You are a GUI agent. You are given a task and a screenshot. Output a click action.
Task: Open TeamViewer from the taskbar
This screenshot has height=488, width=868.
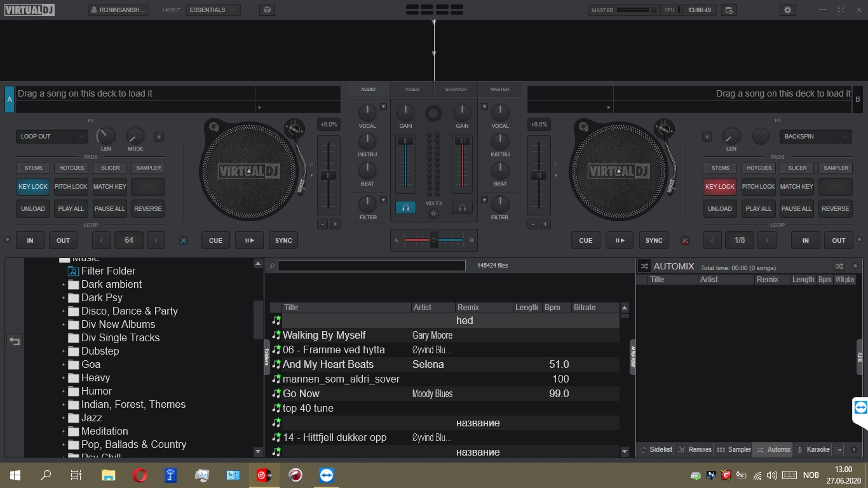pyautogui.click(x=327, y=475)
